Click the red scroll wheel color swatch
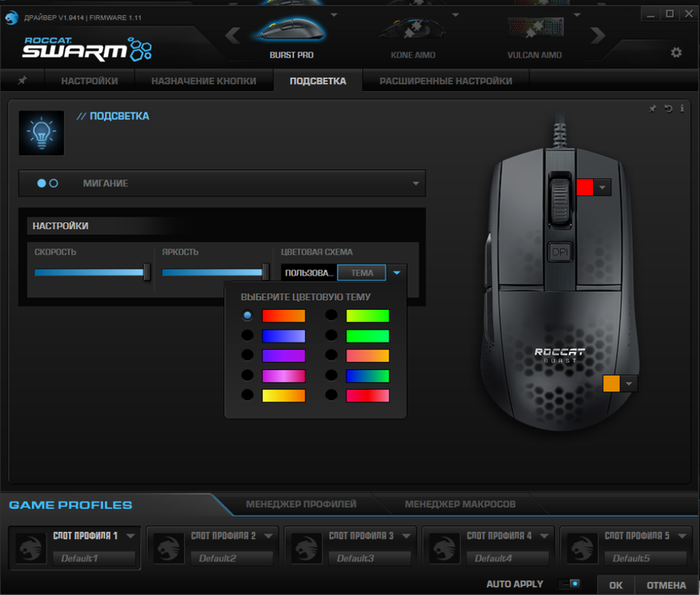 pyautogui.click(x=585, y=187)
